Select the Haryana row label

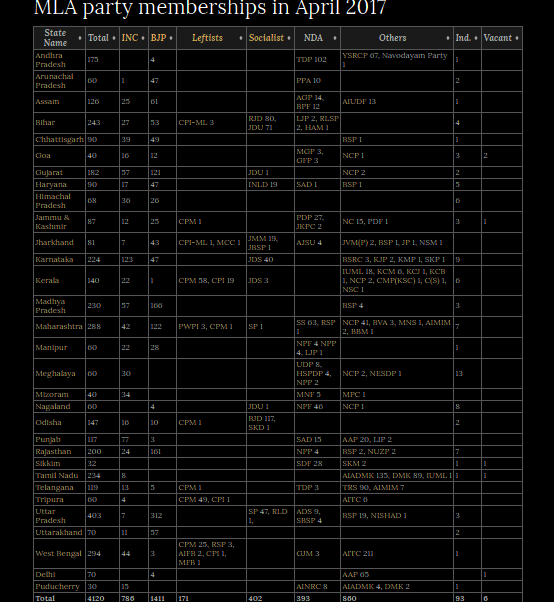(x=59, y=185)
